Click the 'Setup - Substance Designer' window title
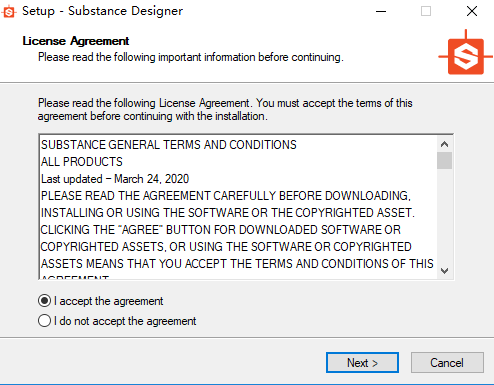The height and width of the screenshot is (385, 494). 102,11
